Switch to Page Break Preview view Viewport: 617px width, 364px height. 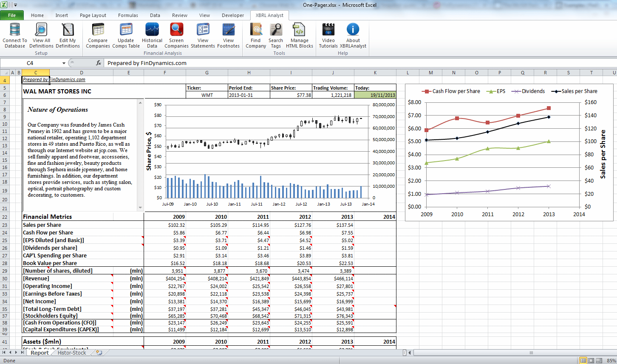pos(599,361)
